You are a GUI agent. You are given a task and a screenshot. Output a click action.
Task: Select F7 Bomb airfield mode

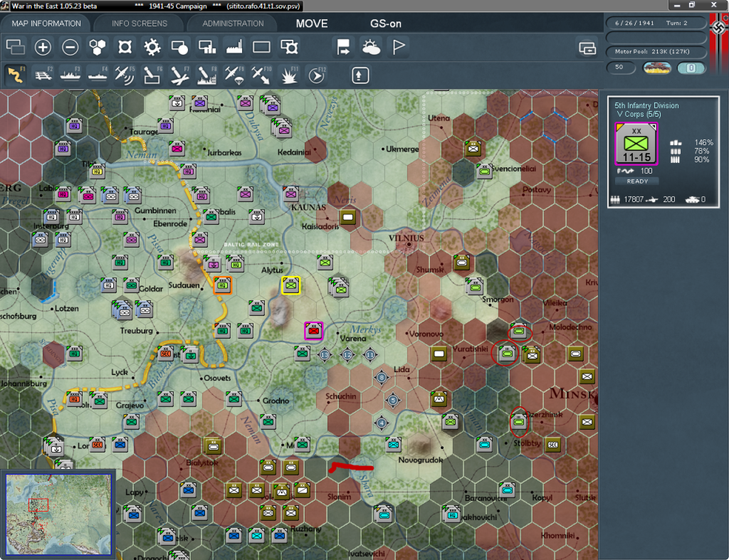pos(179,75)
